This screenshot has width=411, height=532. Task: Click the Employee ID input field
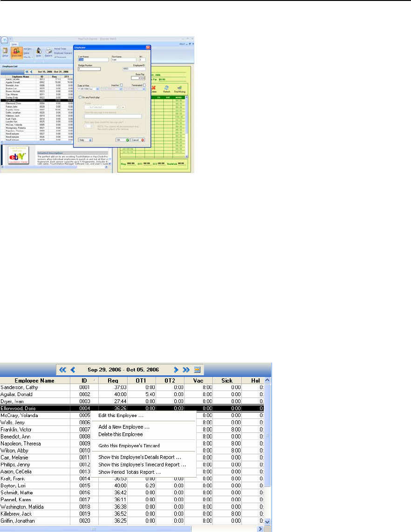pyautogui.click(x=134, y=69)
